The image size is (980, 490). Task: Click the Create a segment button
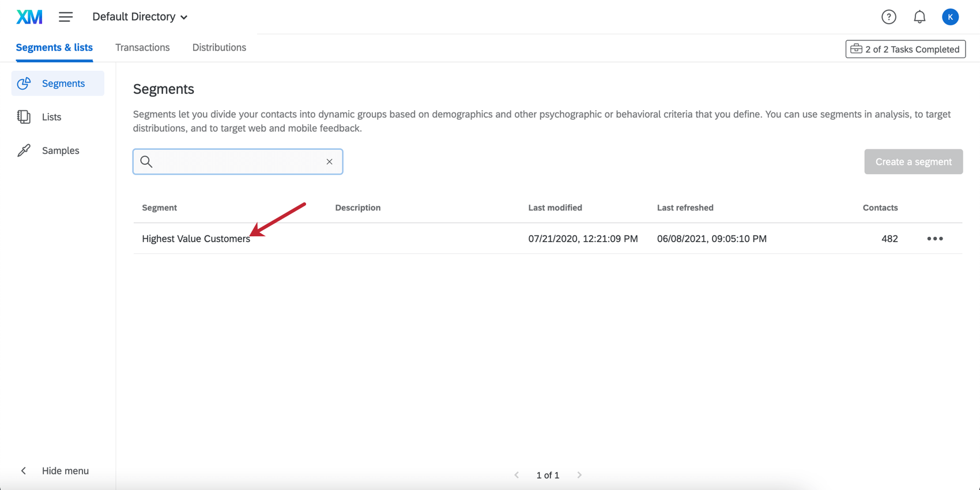point(913,162)
